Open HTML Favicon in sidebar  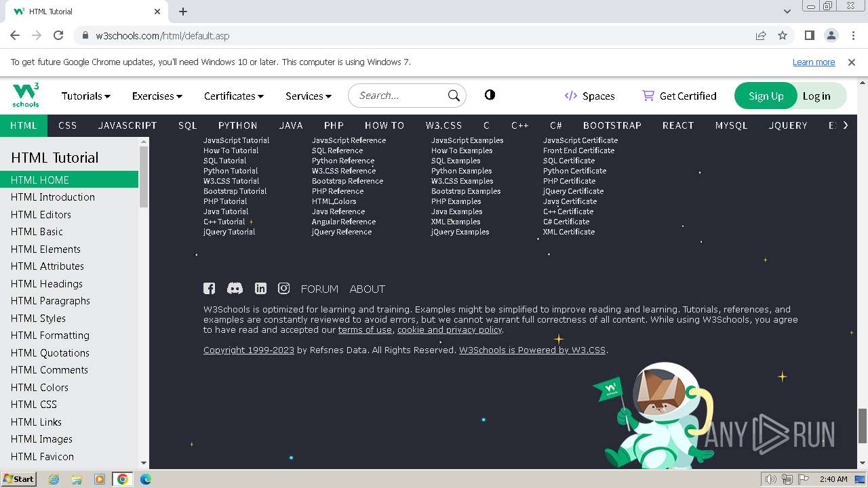coord(42,456)
